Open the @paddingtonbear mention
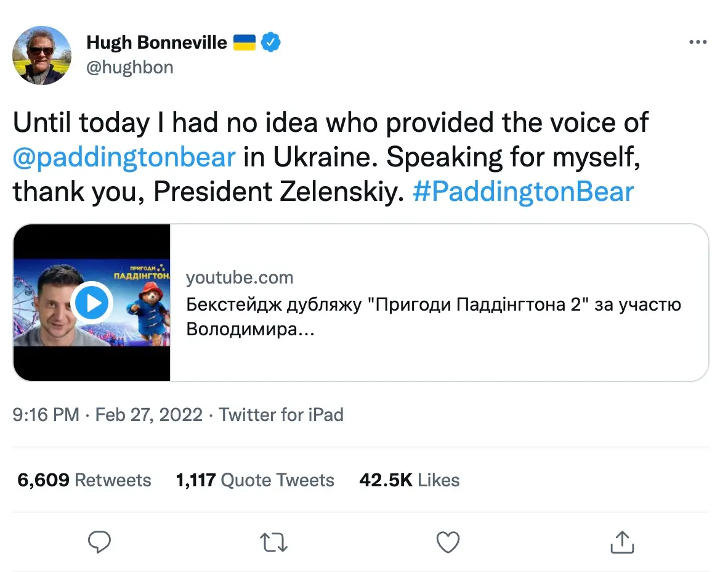The width and height of the screenshot is (728, 572). 122,157
